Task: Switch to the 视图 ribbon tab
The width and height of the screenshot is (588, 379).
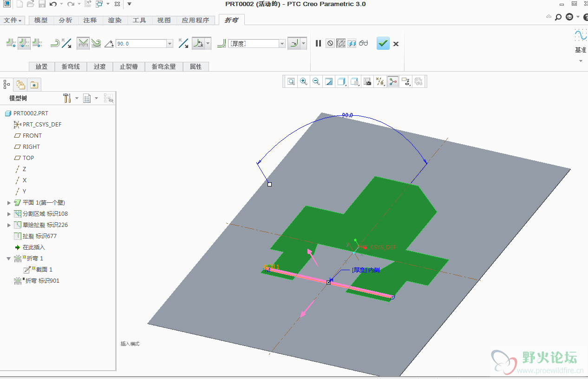Action: 164,20
